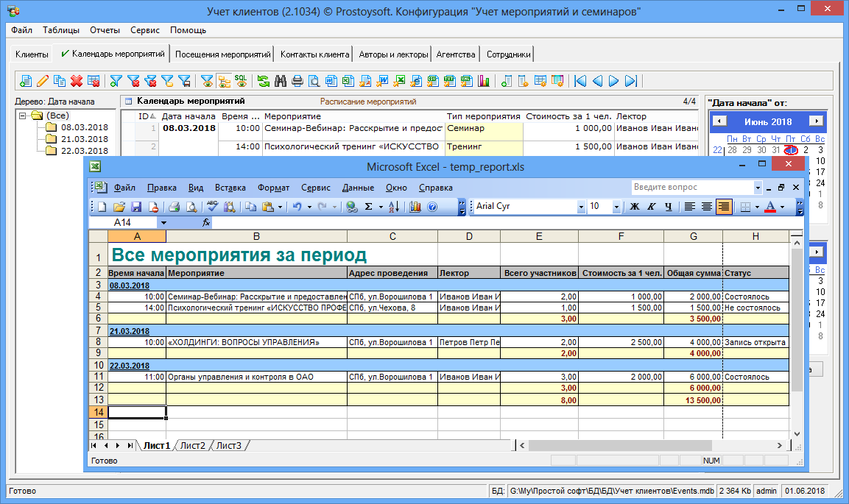This screenshot has width=849, height=504.
Task: Click the export to TXT icon
Action: [449, 81]
